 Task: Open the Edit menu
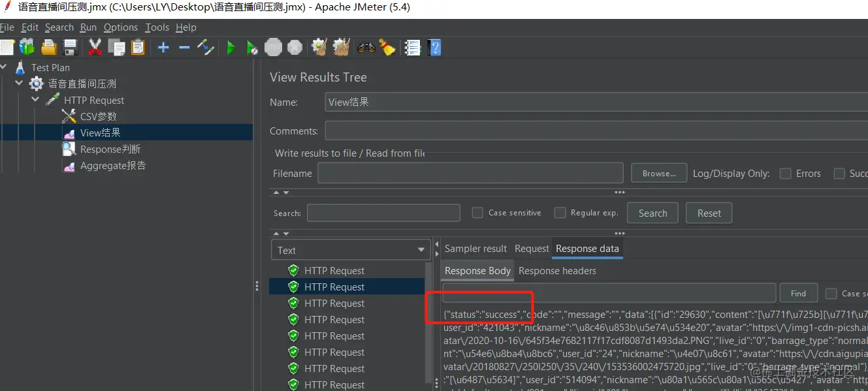click(30, 27)
